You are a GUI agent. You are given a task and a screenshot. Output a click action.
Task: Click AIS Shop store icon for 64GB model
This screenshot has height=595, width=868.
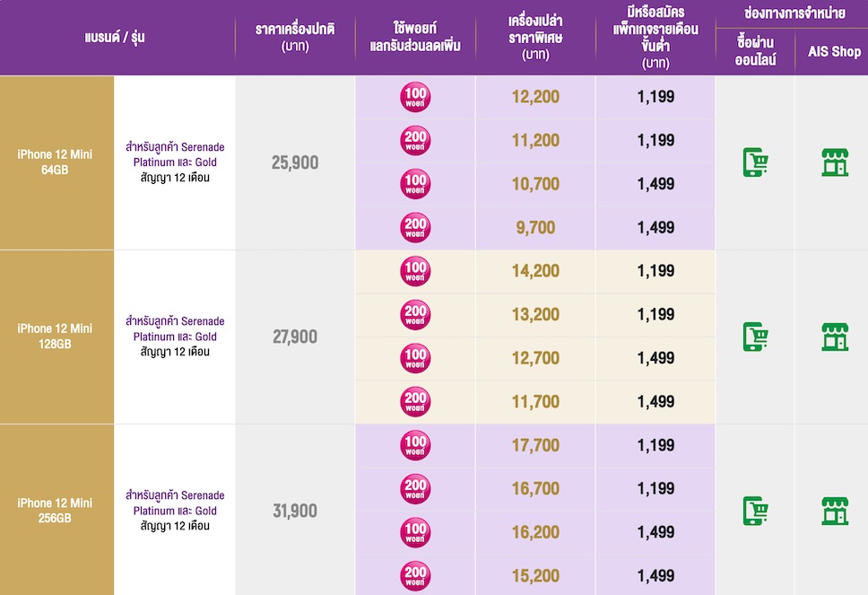click(x=835, y=162)
